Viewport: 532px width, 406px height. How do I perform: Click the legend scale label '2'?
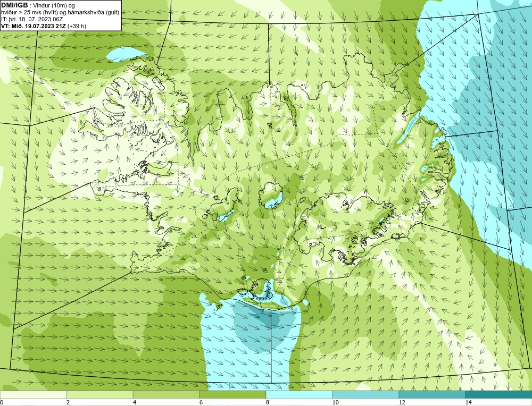pos(68,402)
